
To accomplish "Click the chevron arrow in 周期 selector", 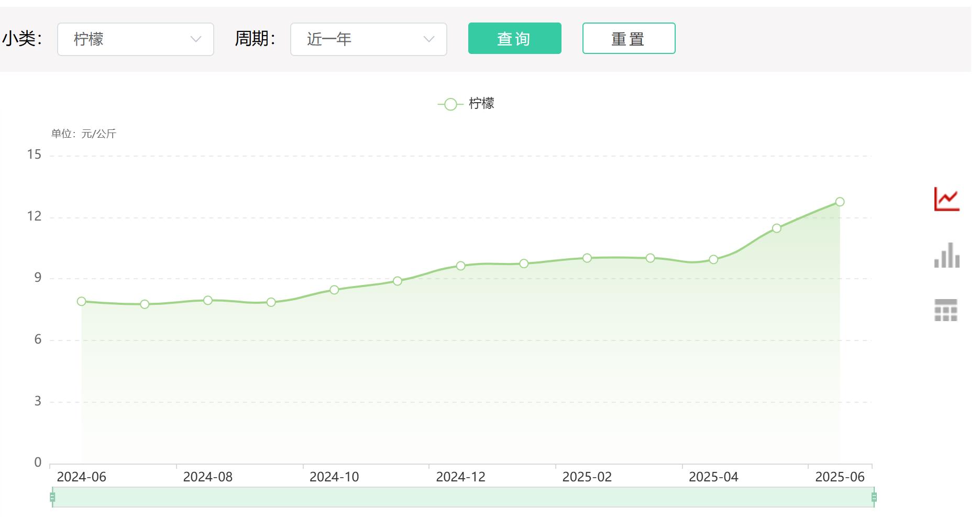I will pos(428,39).
